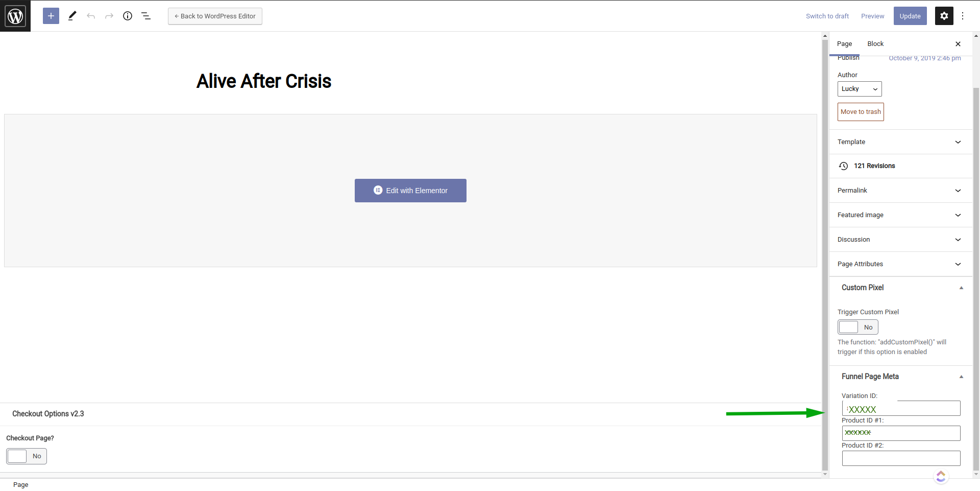Click the undo arrow icon
980x491 pixels.
[x=91, y=16]
